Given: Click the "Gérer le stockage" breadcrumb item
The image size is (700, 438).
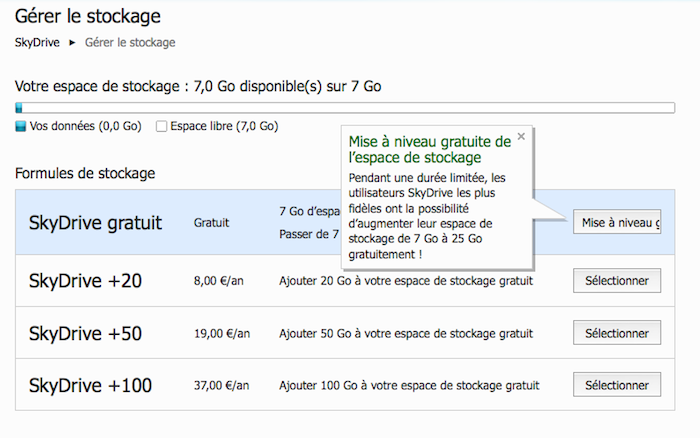Looking at the screenshot, I should (x=130, y=42).
